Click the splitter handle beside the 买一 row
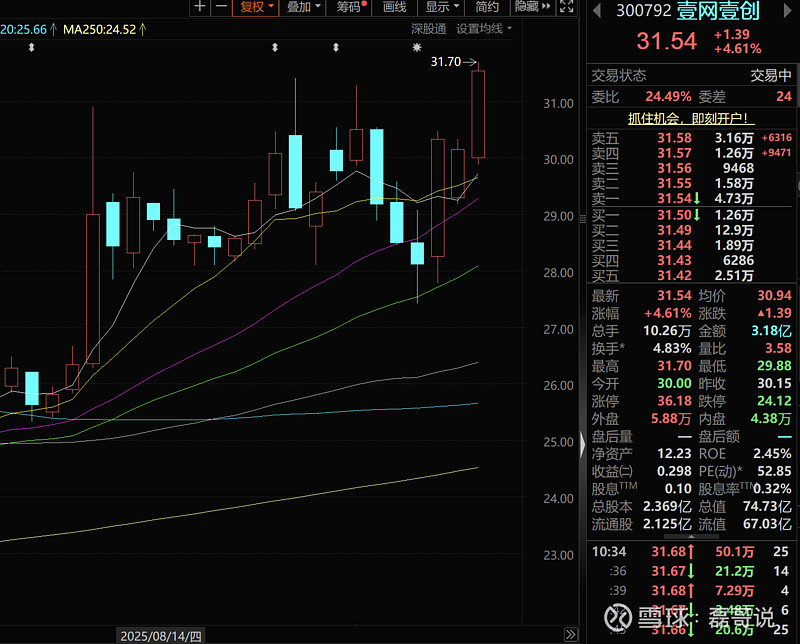Screen dimensions: 800x644 [x=583, y=218]
